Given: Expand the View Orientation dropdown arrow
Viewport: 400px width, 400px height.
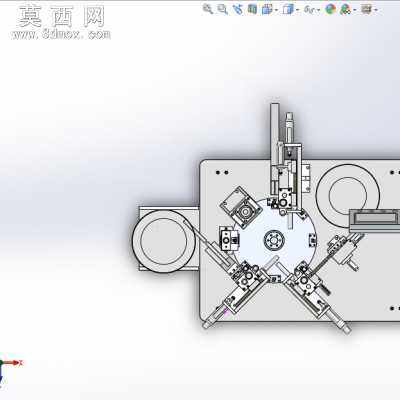Looking at the screenshot, I should [276, 10].
